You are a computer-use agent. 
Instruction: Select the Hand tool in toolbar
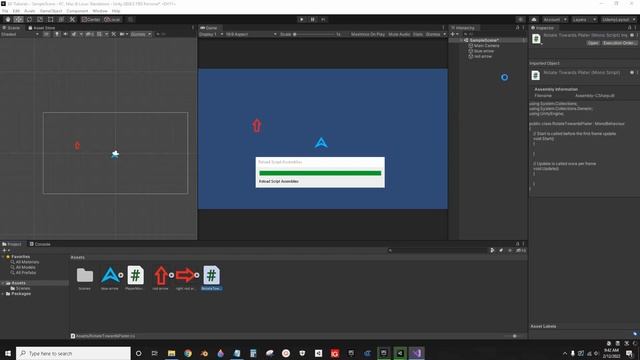point(8,20)
